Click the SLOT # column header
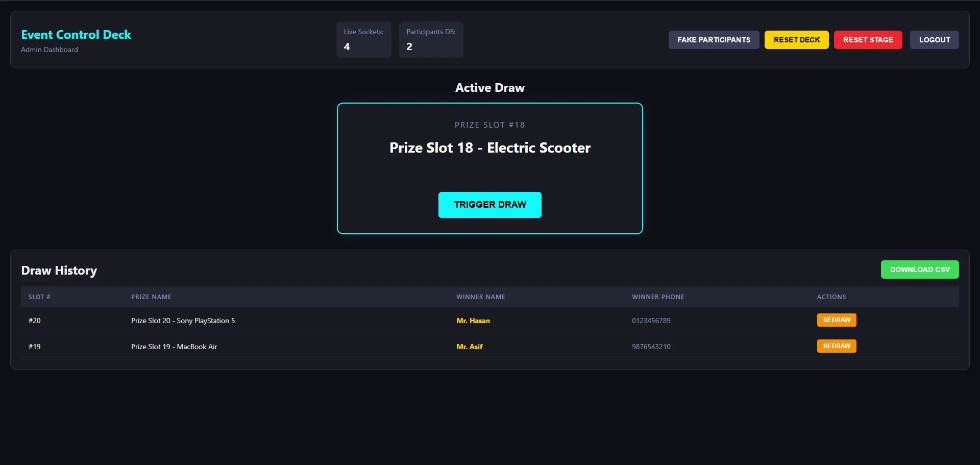 click(39, 297)
